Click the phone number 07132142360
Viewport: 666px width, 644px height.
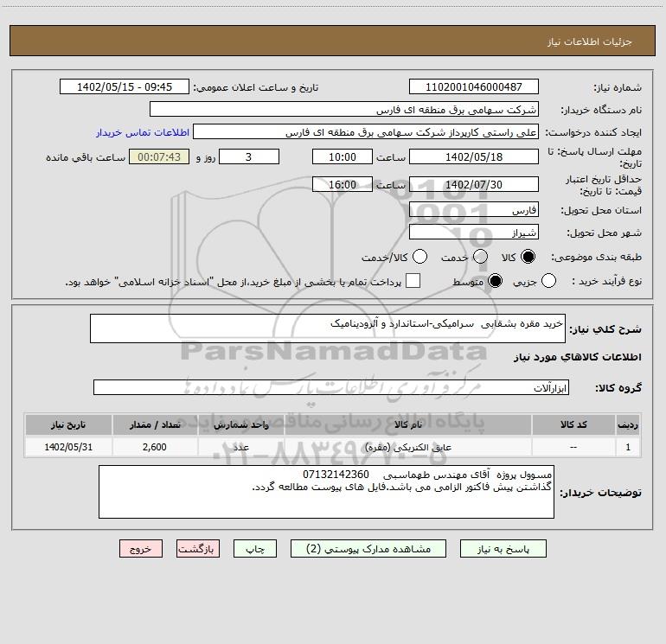[x=336, y=475]
